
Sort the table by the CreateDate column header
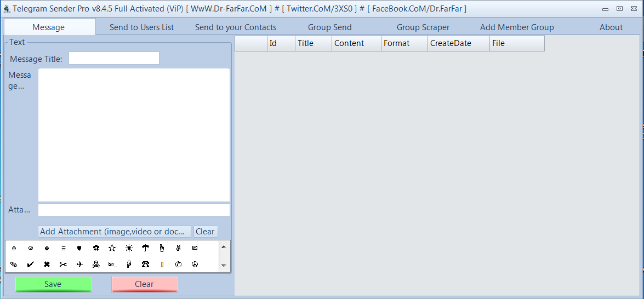458,43
